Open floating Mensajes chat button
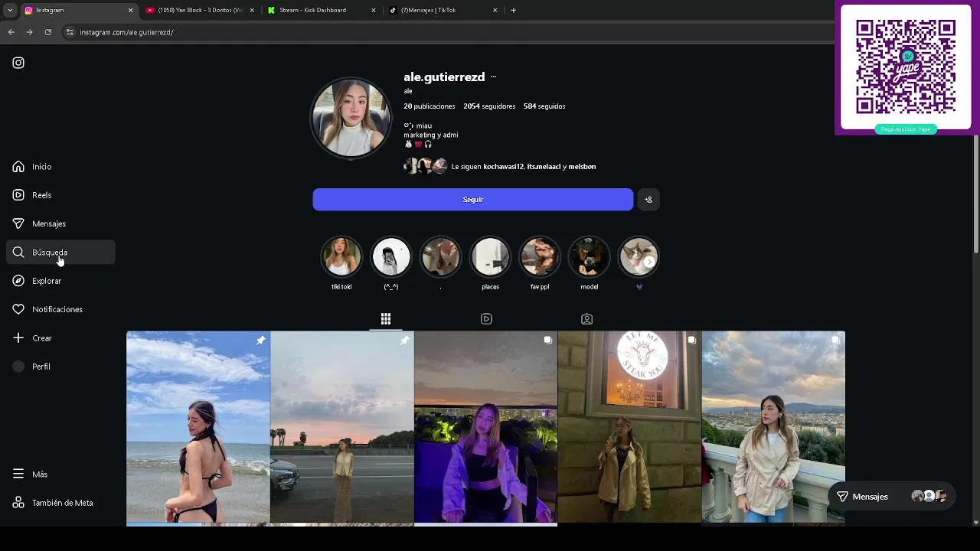This screenshot has width=980, height=551. point(892,497)
